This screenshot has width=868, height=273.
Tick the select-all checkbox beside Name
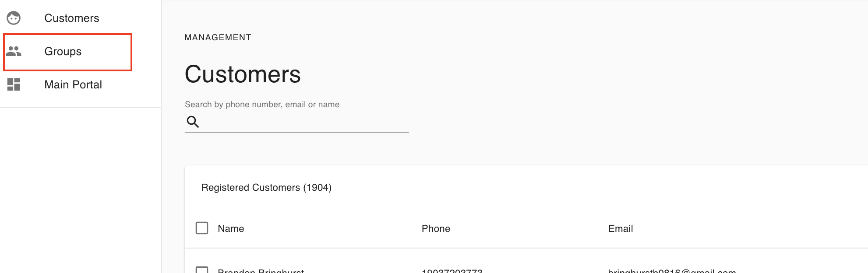pyautogui.click(x=202, y=228)
